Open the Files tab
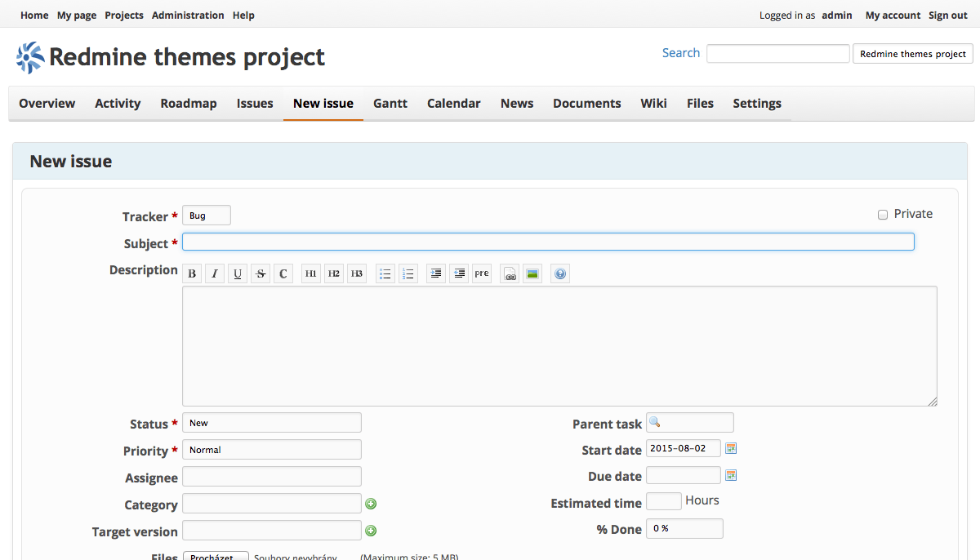The image size is (980, 560). [700, 104]
